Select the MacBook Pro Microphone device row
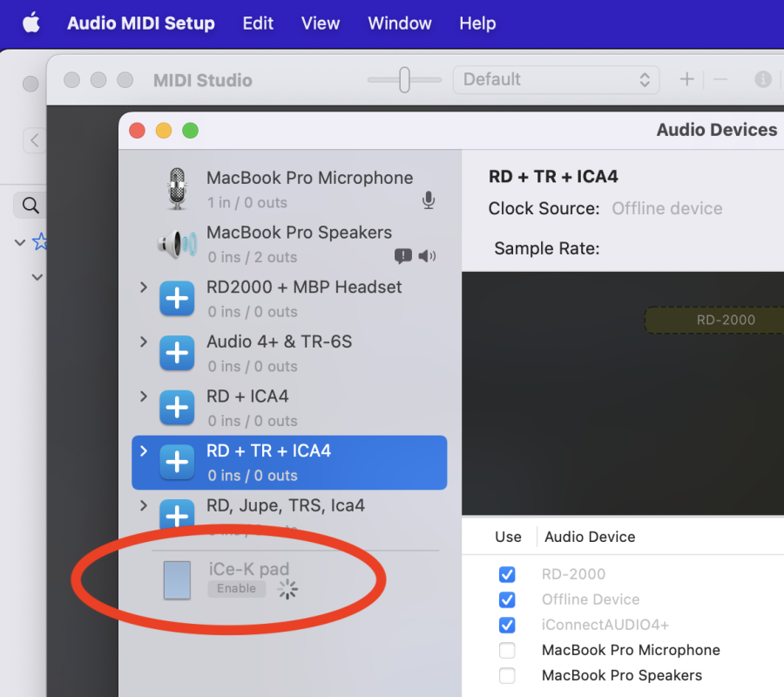The height and width of the screenshot is (697, 784). click(x=289, y=190)
